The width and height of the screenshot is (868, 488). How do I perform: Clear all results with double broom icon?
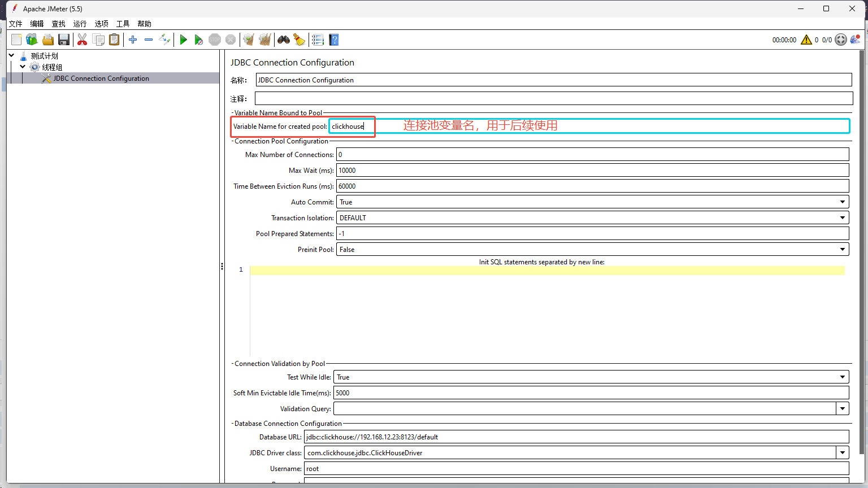(264, 40)
